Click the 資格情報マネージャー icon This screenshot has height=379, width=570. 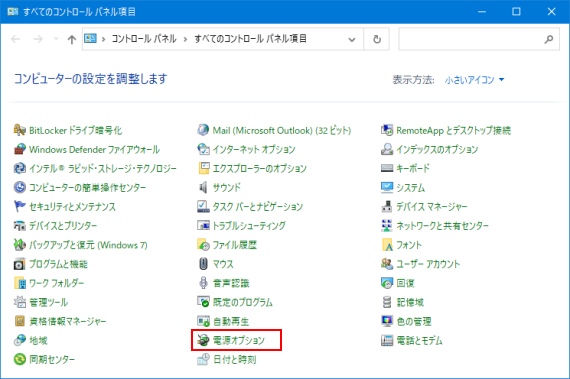tap(20, 321)
